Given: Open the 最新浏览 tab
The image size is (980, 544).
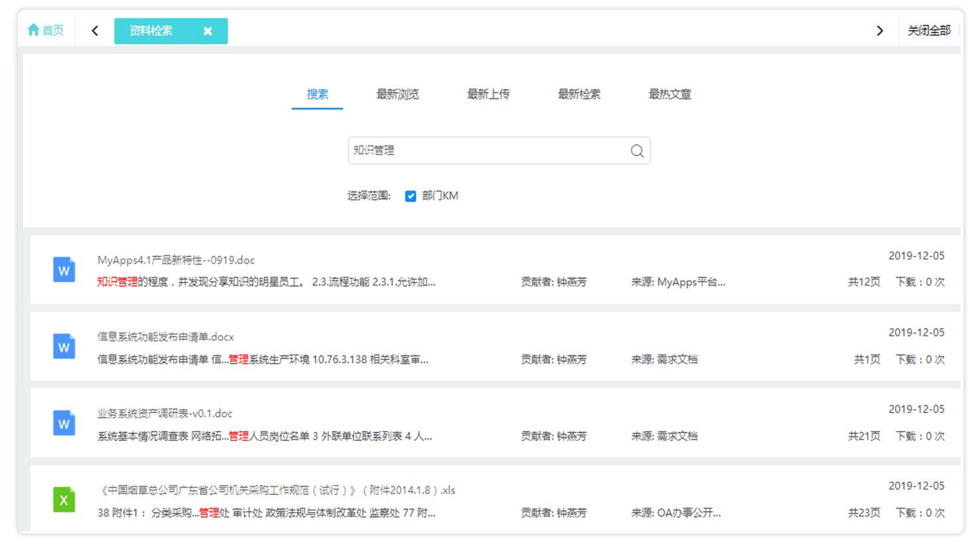Looking at the screenshot, I should pyautogui.click(x=397, y=94).
